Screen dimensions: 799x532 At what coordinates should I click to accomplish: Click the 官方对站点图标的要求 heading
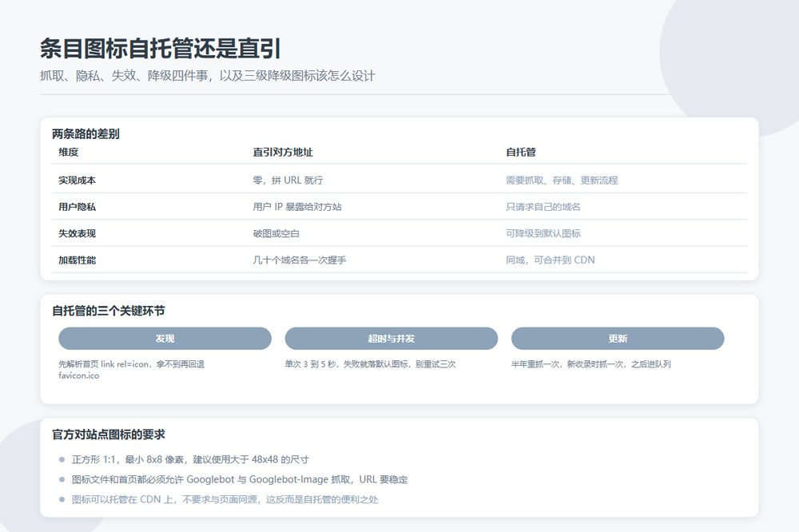[x=109, y=435]
